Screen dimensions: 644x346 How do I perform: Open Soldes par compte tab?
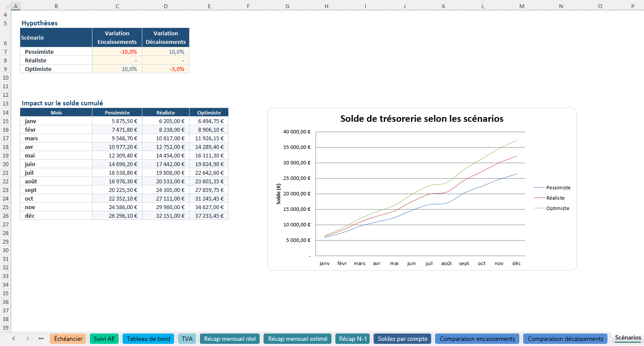pos(402,339)
